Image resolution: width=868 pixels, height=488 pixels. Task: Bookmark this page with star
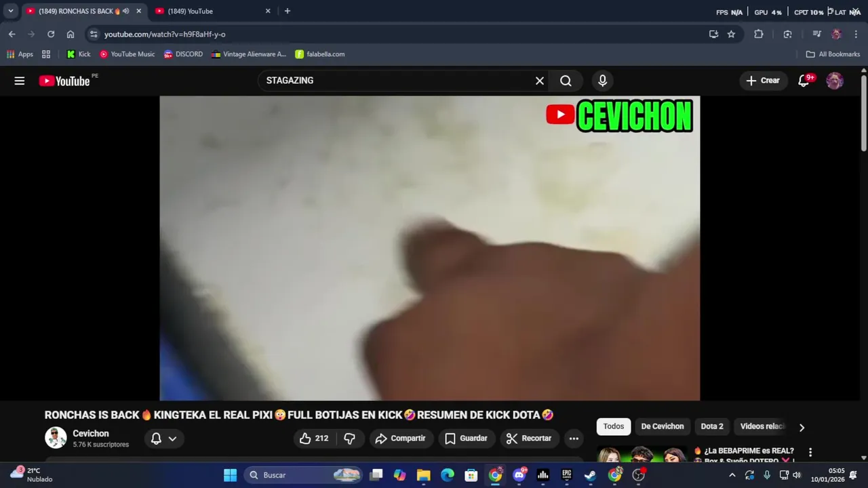click(x=731, y=34)
